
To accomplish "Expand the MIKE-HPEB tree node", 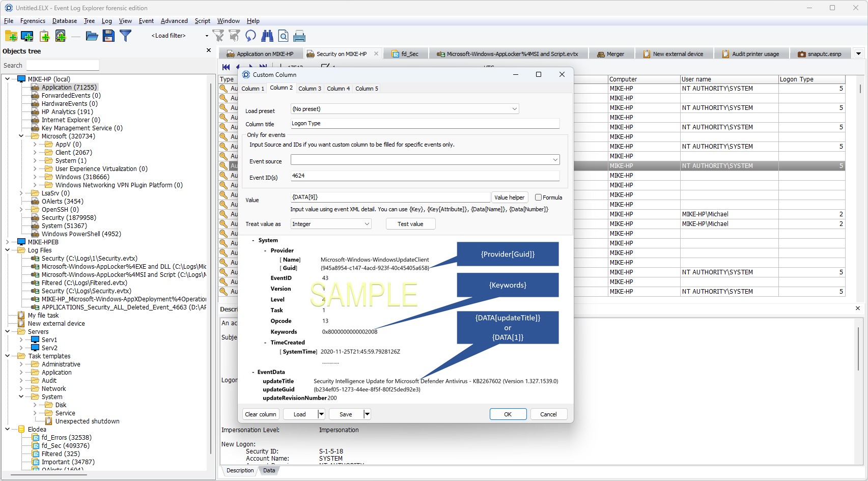I will coord(7,242).
